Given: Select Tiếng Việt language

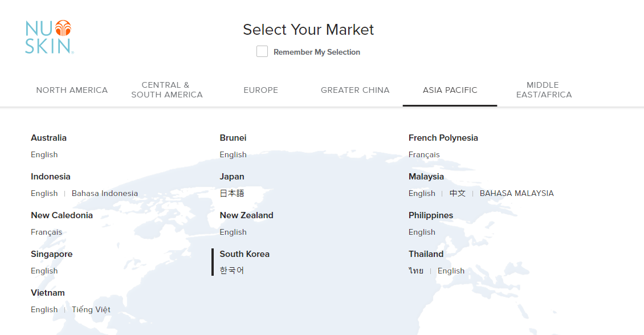Looking at the screenshot, I should [x=91, y=309].
